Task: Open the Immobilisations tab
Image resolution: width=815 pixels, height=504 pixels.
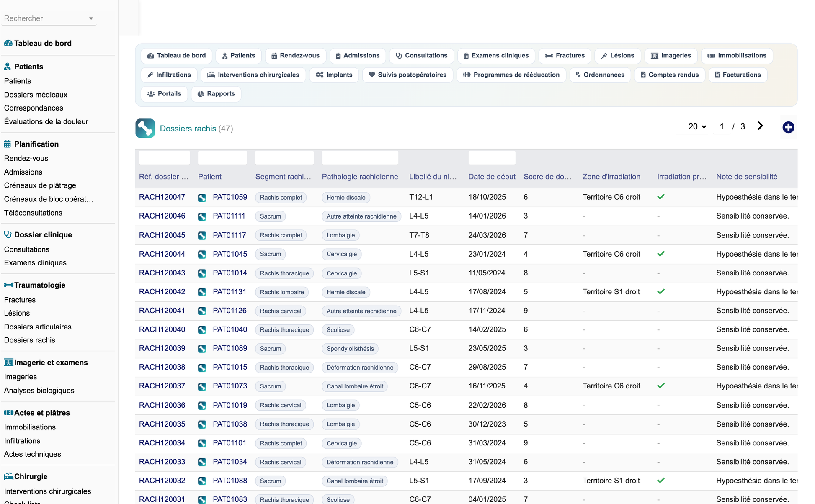Action: point(737,56)
